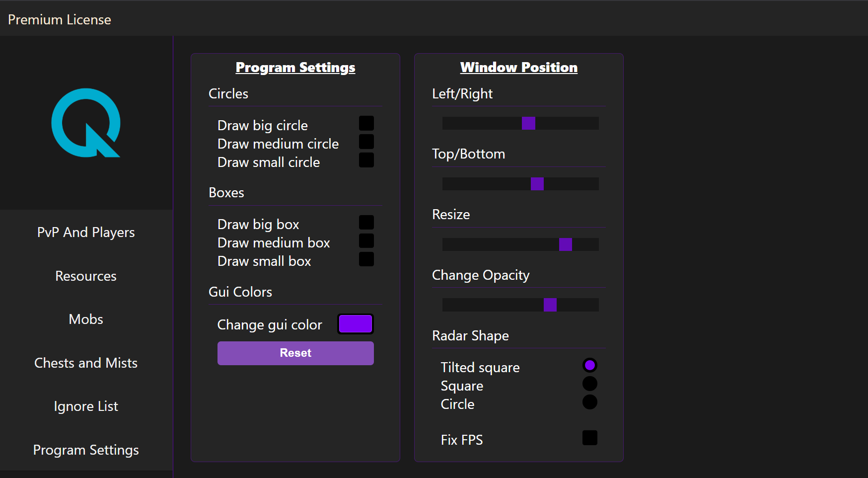The height and width of the screenshot is (478, 868).
Task: Click the Radar Shape section label
Action: [470, 335]
